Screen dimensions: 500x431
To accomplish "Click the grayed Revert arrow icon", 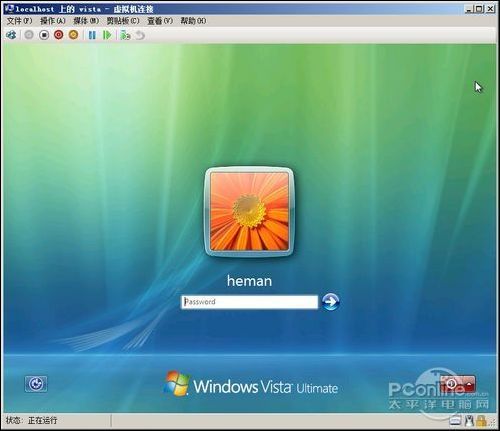I will 140,35.
